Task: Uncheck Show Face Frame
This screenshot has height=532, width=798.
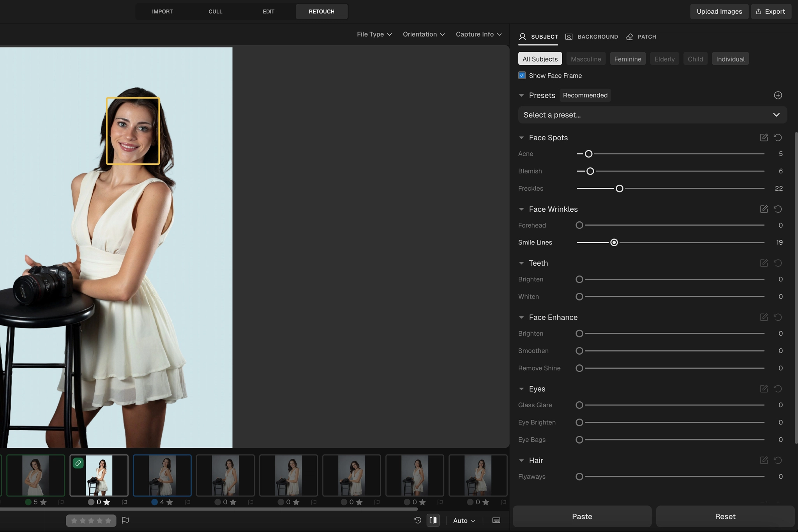Action: (522, 75)
